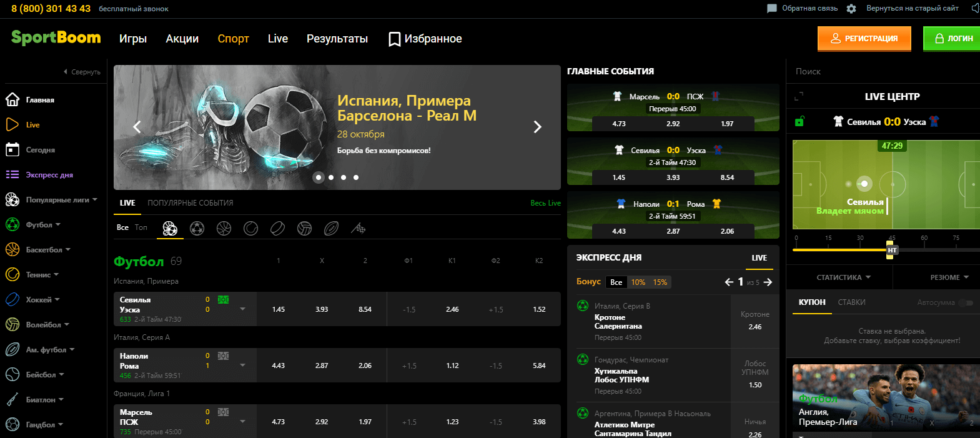The height and width of the screenshot is (438, 980).
Task: Click the Бейсбол icon in sidebar
Action: [x=12, y=374]
